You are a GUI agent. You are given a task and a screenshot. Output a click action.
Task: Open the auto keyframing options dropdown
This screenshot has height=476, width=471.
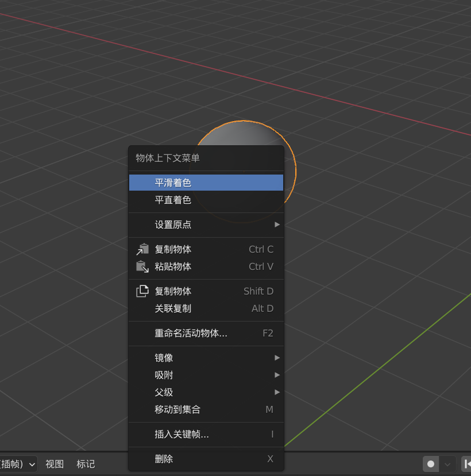(x=447, y=464)
